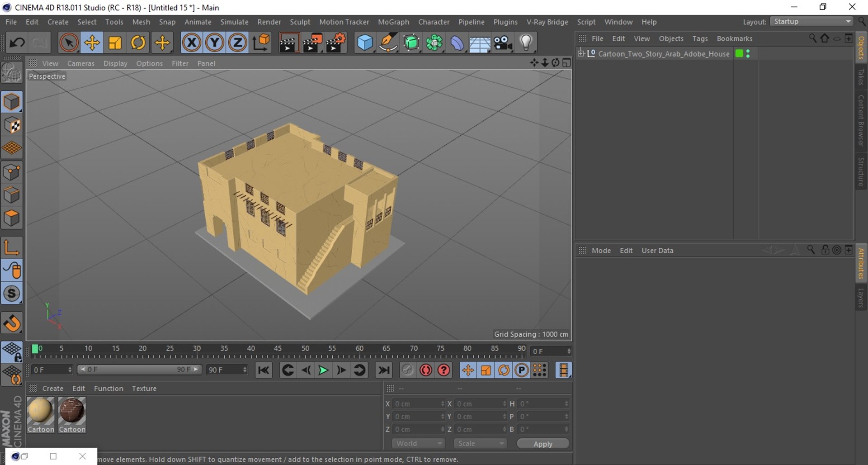Image resolution: width=868 pixels, height=465 pixels.
Task: Open the Array modeling objects icon
Action: click(x=434, y=43)
